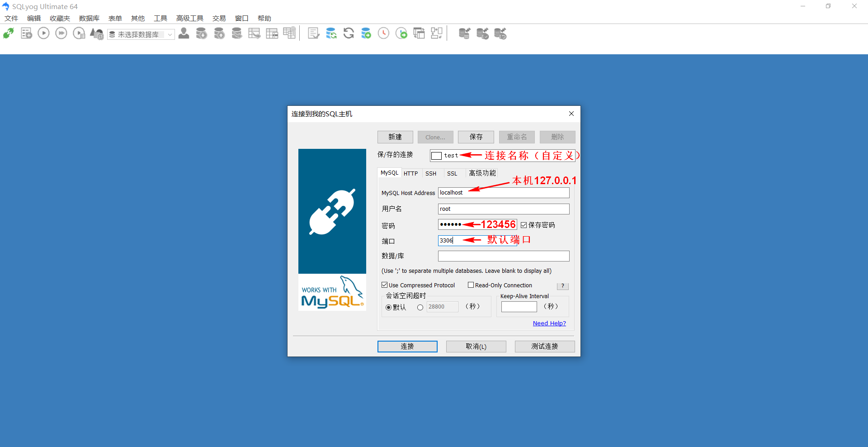Screen dimensions: 868x447
Task: Click the Keep-Alive Interval field
Action: click(519, 307)
